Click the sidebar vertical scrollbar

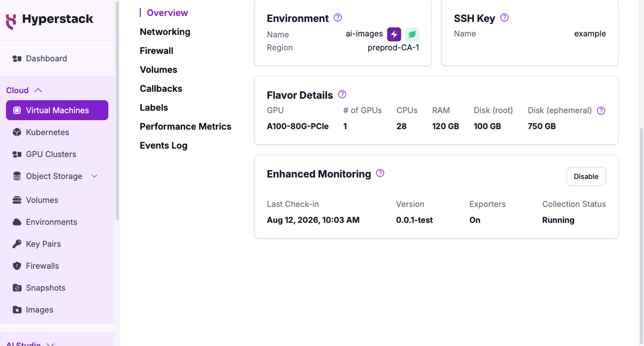pos(117,111)
